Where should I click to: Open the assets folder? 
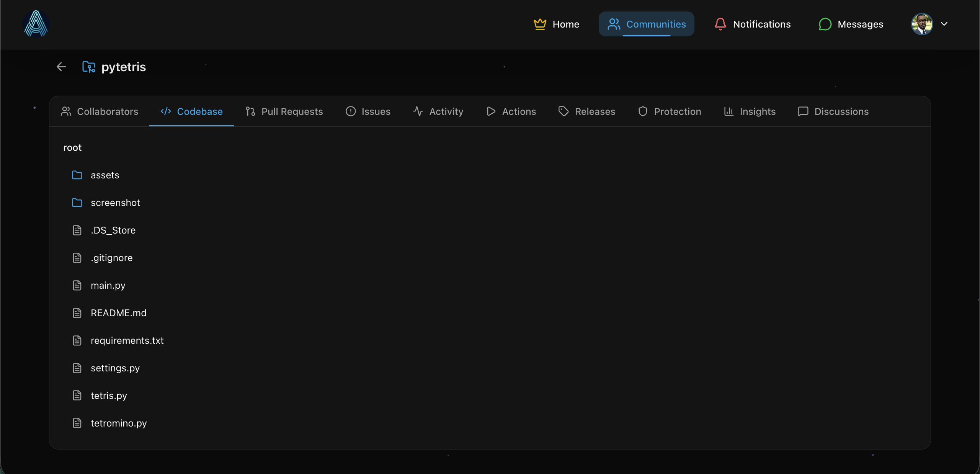click(x=105, y=175)
